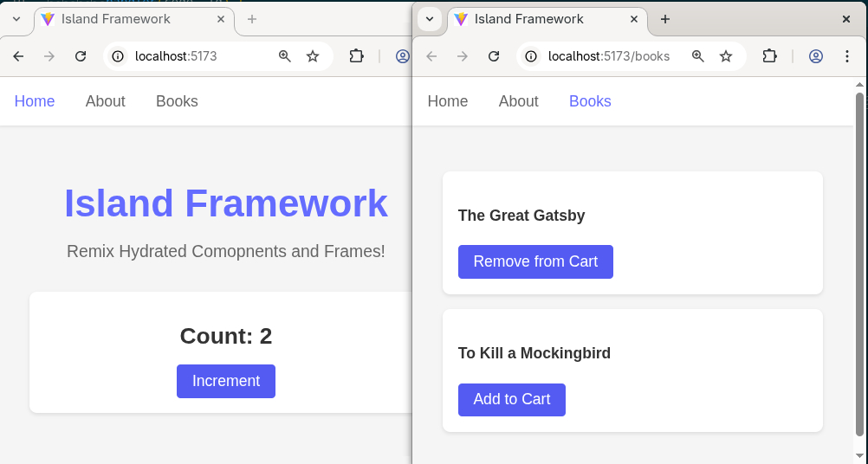Viewport: 868px width, 464px height.
Task: Click the right window's vertical scrollbar
Action: (x=859, y=260)
